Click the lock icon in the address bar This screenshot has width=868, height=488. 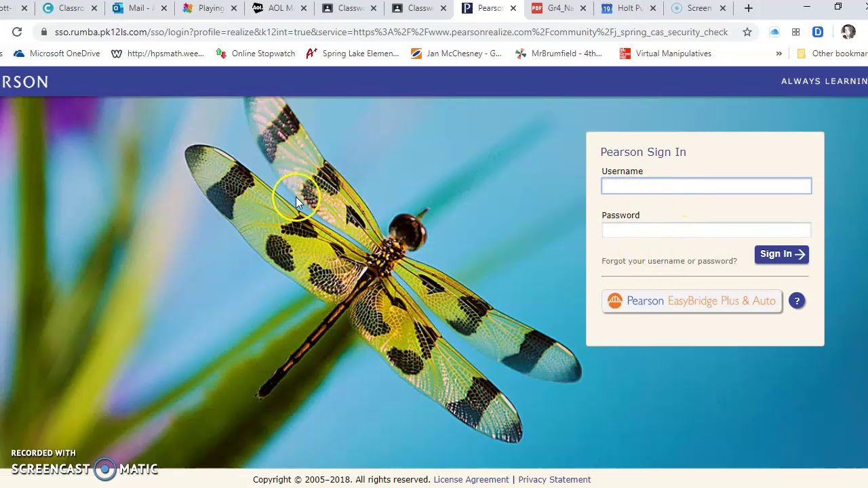44,32
